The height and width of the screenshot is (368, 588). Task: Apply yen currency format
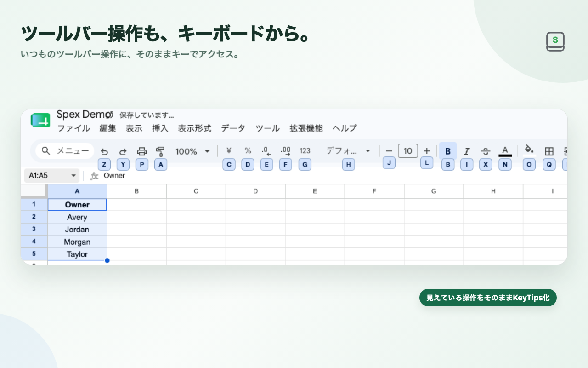[229, 150]
